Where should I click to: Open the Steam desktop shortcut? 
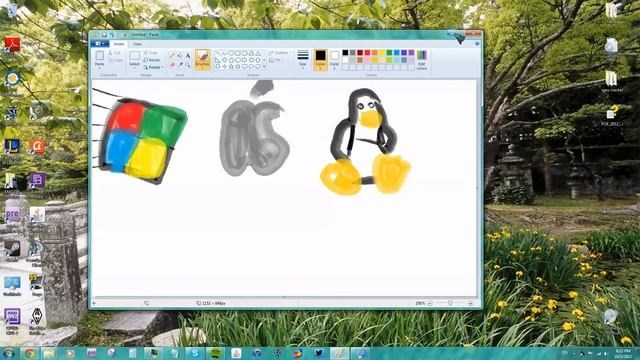pos(12,250)
